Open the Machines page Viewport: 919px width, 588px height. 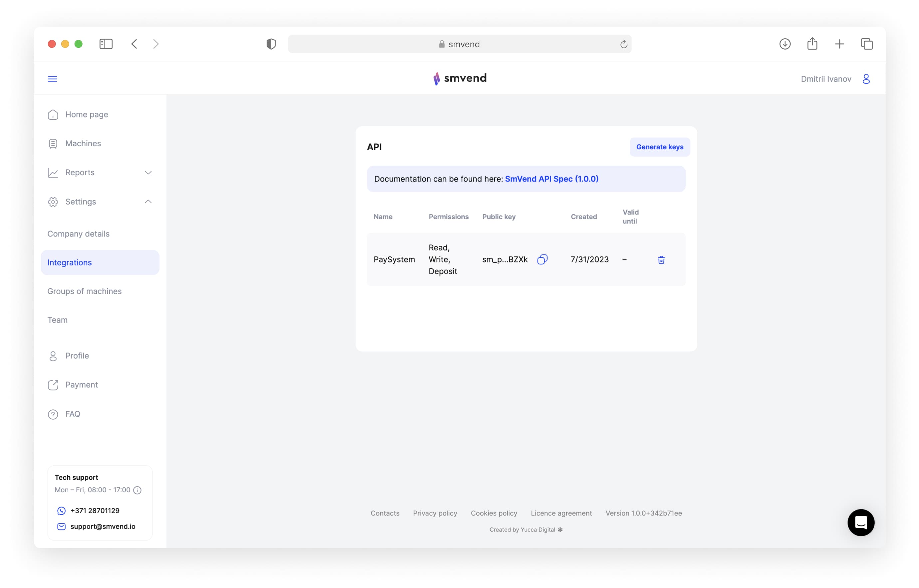point(83,144)
